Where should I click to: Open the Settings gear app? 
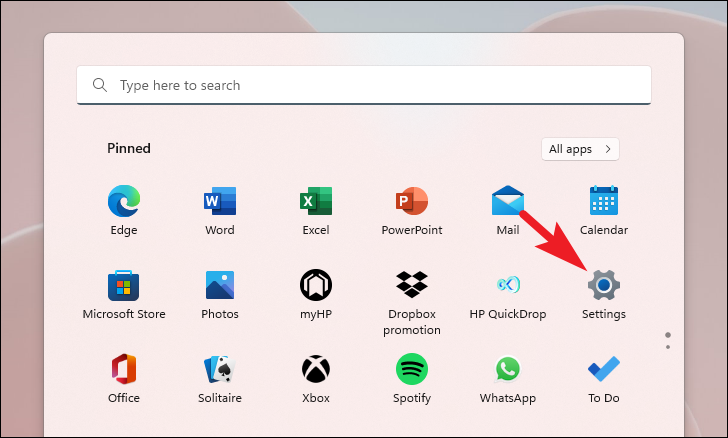604,294
